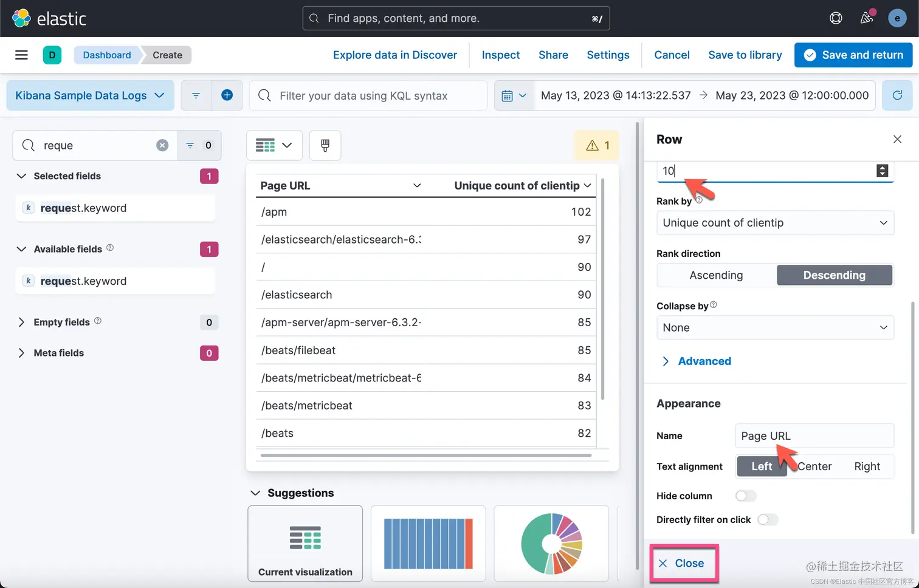Screen dimensions: 919x588
Task: Open Collapse by dropdown
Action: click(x=775, y=327)
